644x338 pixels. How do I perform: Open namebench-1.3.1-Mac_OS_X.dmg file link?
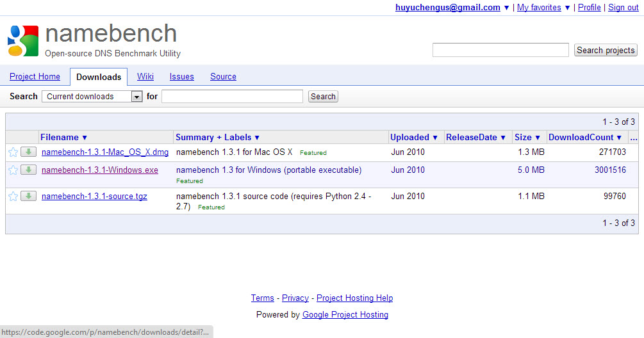click(104, 152)
